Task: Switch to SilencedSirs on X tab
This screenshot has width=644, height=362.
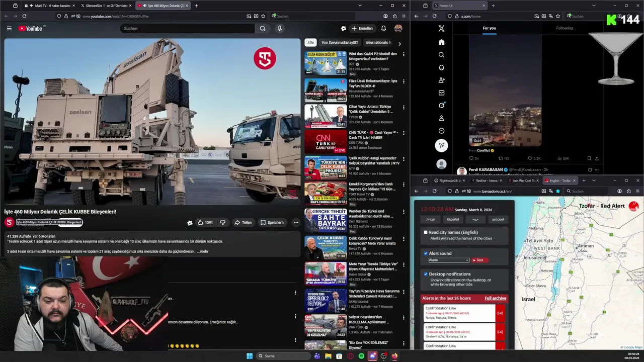Action: click(106, 6)
